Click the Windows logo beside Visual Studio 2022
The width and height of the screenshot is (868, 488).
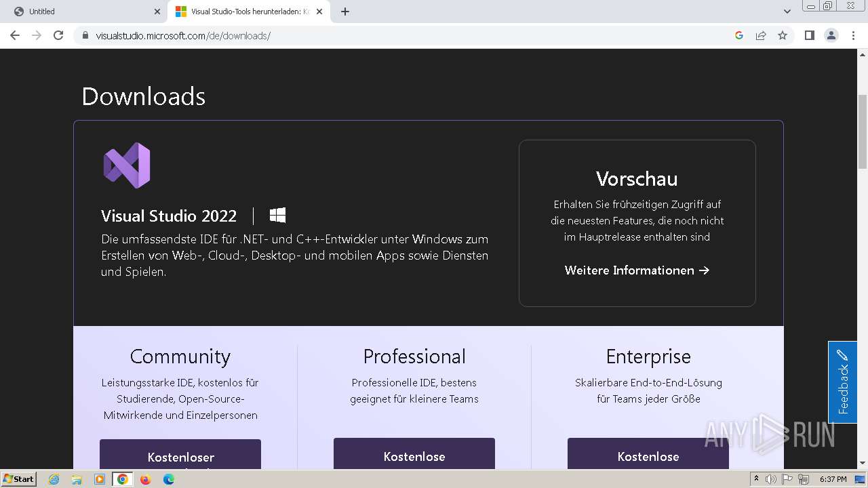277,216
